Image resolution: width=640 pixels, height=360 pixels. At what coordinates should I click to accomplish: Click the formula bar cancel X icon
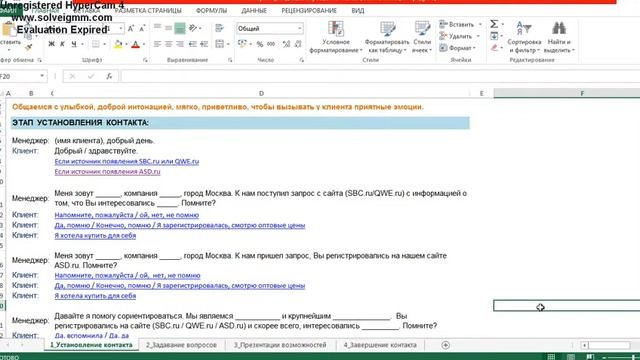(x=72, y=76)
